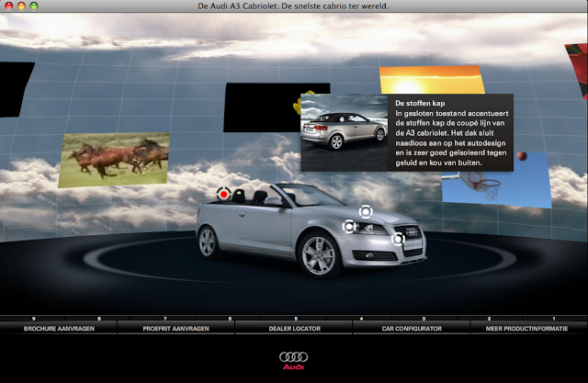Click the closed-roof car photo in popup

click(345, 132)
